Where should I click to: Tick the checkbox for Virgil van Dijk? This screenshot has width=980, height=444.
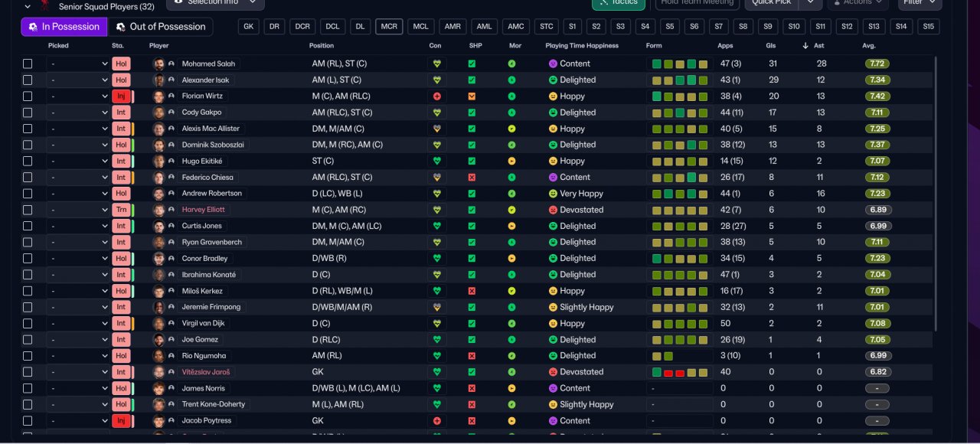(x=28, y=324)
